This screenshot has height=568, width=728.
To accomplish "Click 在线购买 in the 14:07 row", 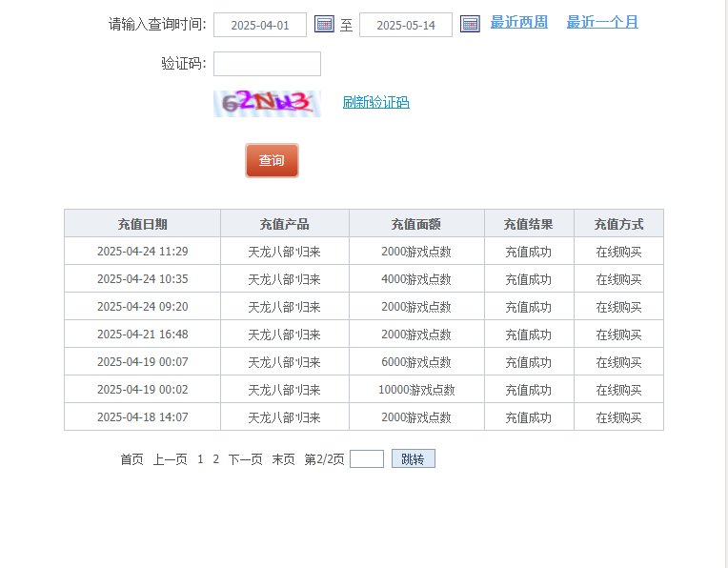I will 618,417.
